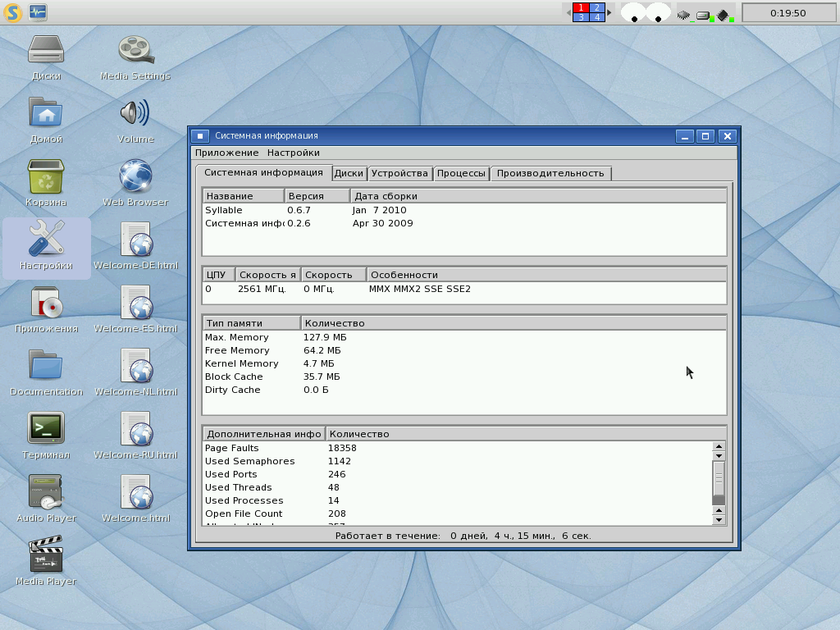Switch to virtual desktop 2
The width and height of the screenshot is (840, 630).
coord(597,7)
